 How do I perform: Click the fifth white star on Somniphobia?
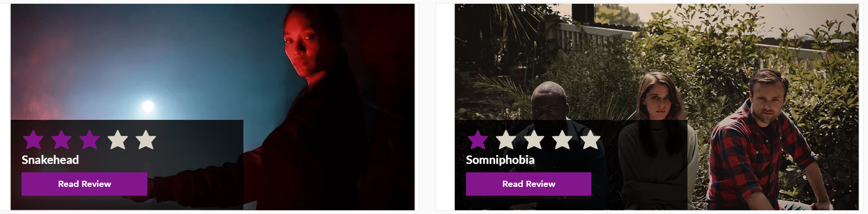(x=590, y=140)
